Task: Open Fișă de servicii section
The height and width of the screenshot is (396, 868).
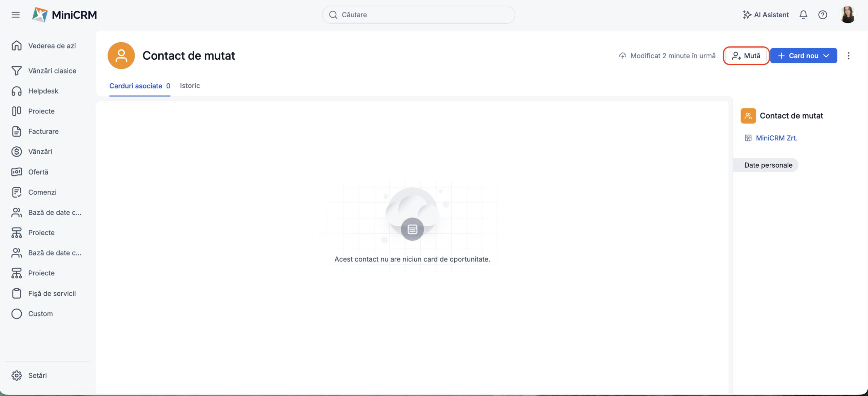Action: pyautogui.click(x=52, y=293)
